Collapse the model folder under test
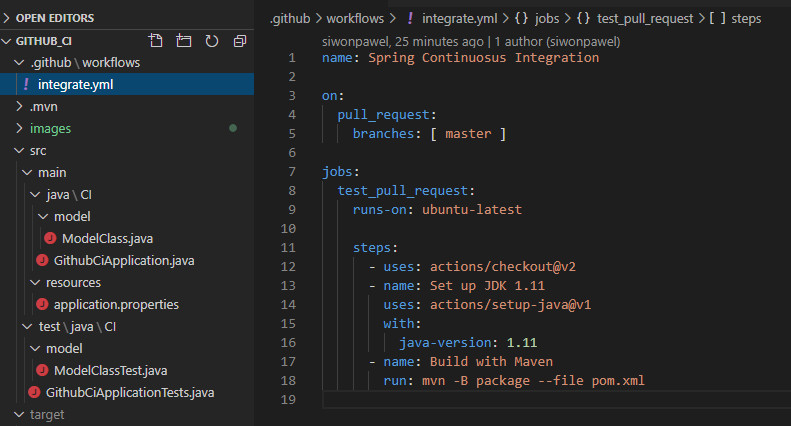The height and width of the screenshot is (426, 791). [x=35, y=348]
